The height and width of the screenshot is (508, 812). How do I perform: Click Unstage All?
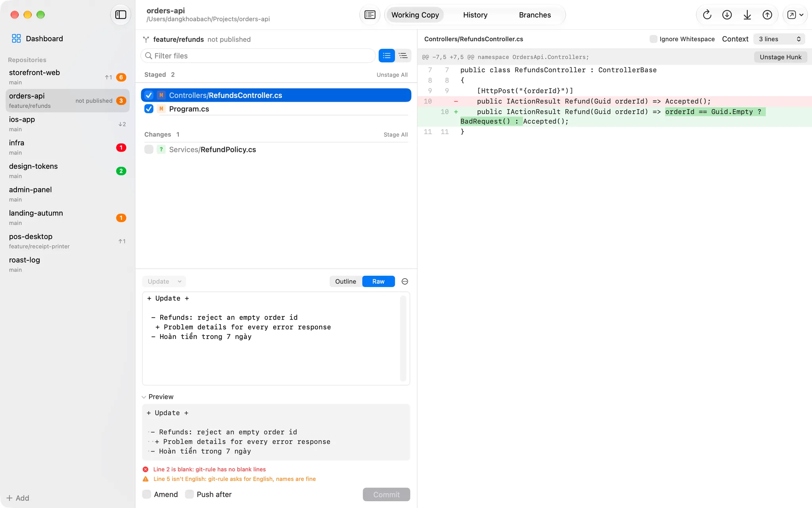pos(392,75)
